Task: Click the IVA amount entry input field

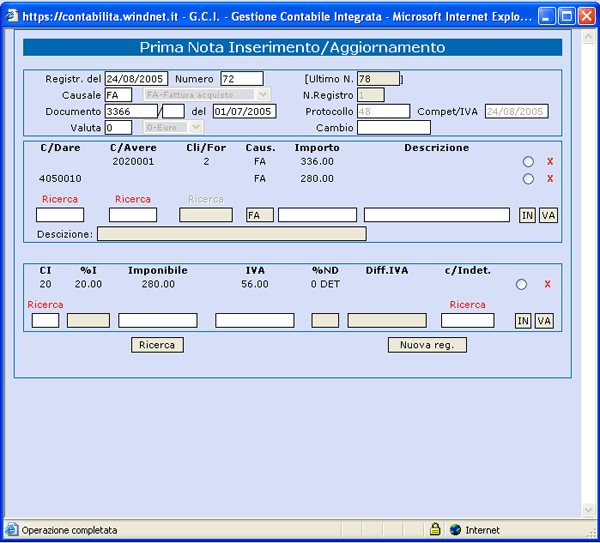Action: tap(255, 321)
